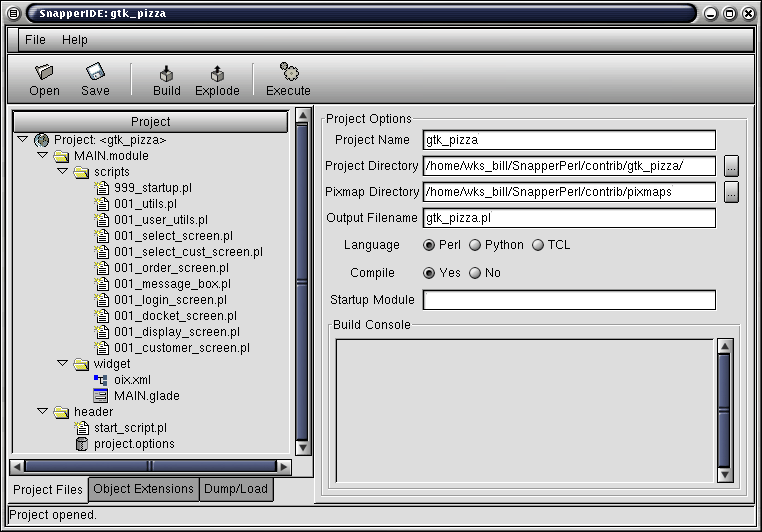The height and width of the screenshot is (532, 762).
Task: Switch to the Project Files tab
Action: pos(48,490)
